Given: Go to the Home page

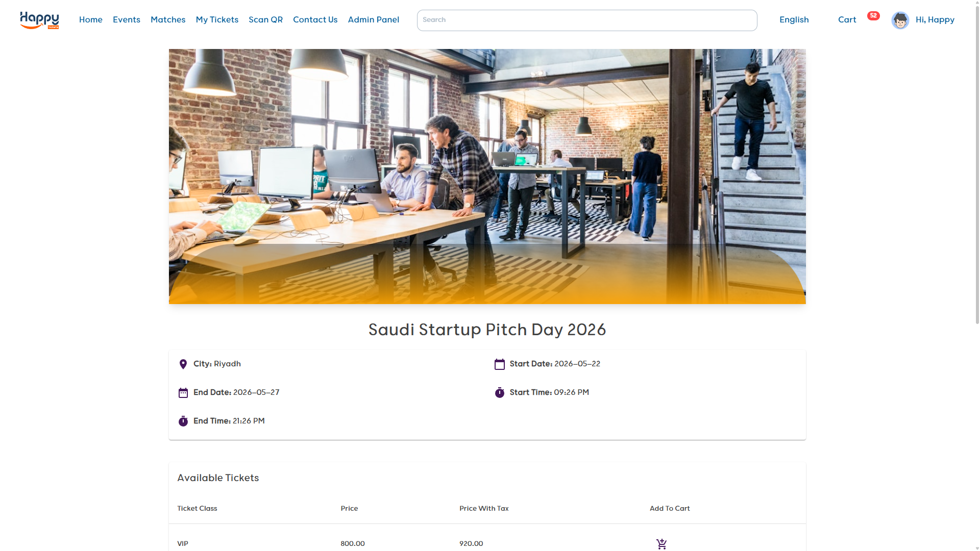Looking at the screenshot, I should pos(91,20).
